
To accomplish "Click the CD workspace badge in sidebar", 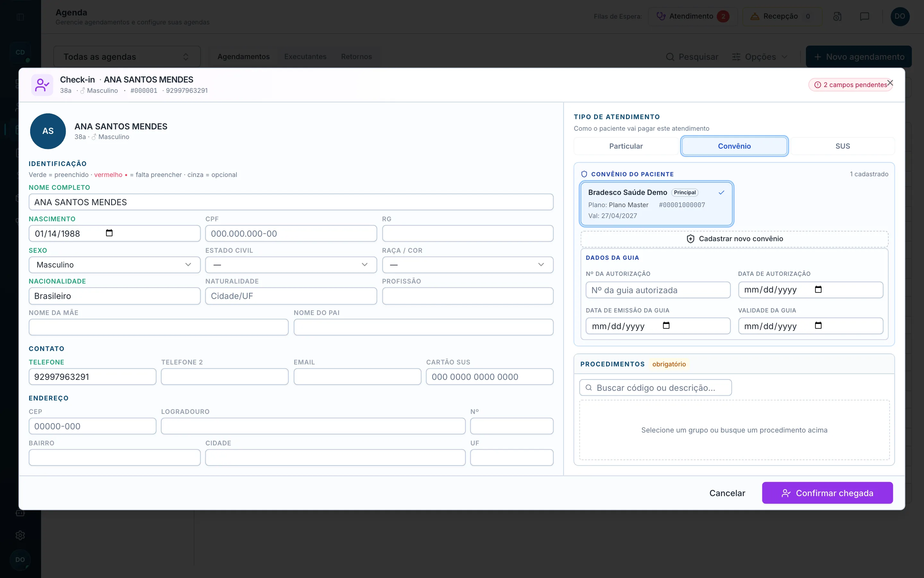I will pyautogui.click(x=20, y=52).
